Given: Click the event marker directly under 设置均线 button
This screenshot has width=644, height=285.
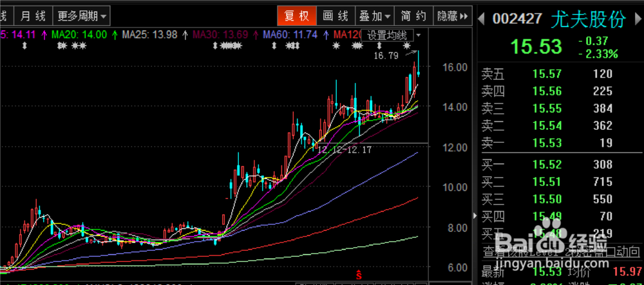Looking at the screenshot, I should pyautogui.click(x=379, y=46).
